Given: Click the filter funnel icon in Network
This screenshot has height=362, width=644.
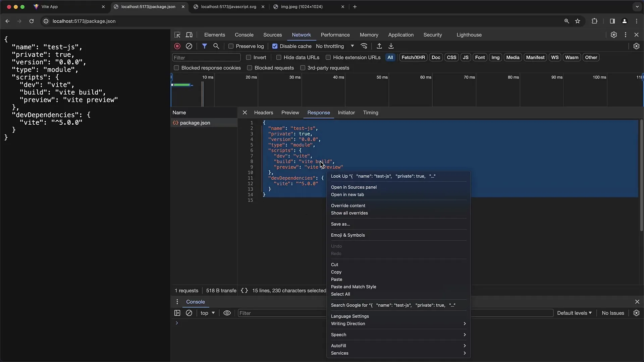Looking at the screenshot, I should pos(204,46).
